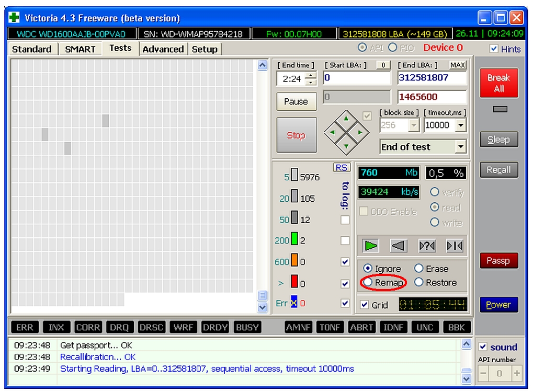Image resolution: width=533 pixels, height=392 pixels.
Task: Click the API number minus button
Action: (x=483, y=373)
